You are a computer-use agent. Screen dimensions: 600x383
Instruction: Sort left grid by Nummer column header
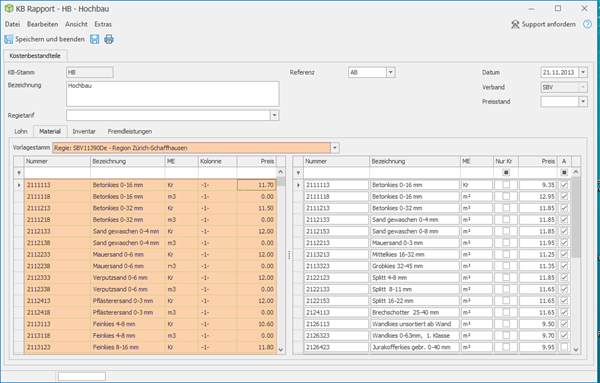(57, 161)
